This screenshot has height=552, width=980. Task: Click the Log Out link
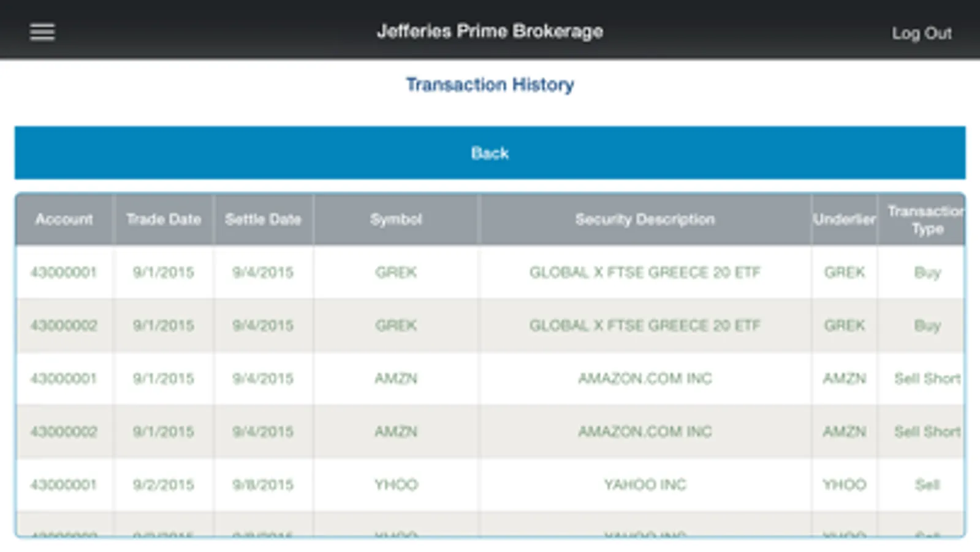pyautogui.click(x=921, y=33)
